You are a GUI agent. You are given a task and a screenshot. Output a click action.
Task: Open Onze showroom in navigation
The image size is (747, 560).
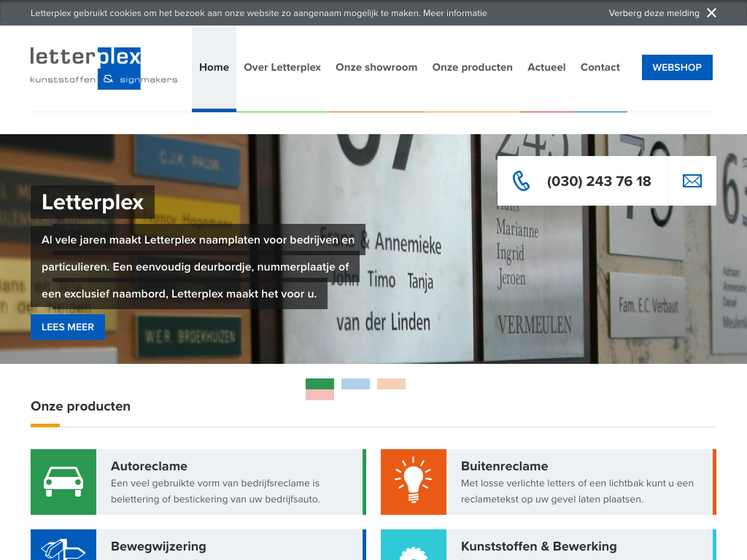[x=376, y=67]
